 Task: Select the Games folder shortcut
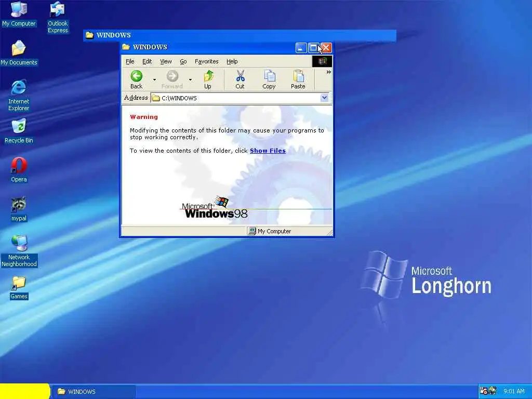coord(19,288)
